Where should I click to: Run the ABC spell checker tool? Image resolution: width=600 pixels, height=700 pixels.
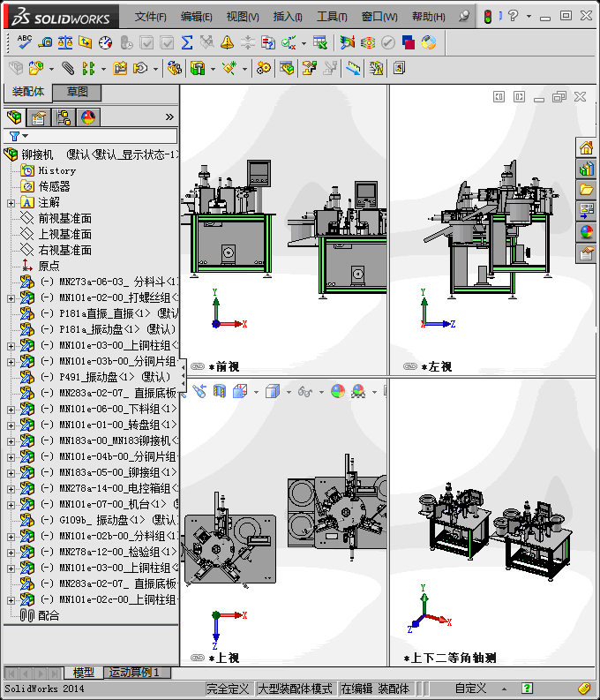point(24,42)
